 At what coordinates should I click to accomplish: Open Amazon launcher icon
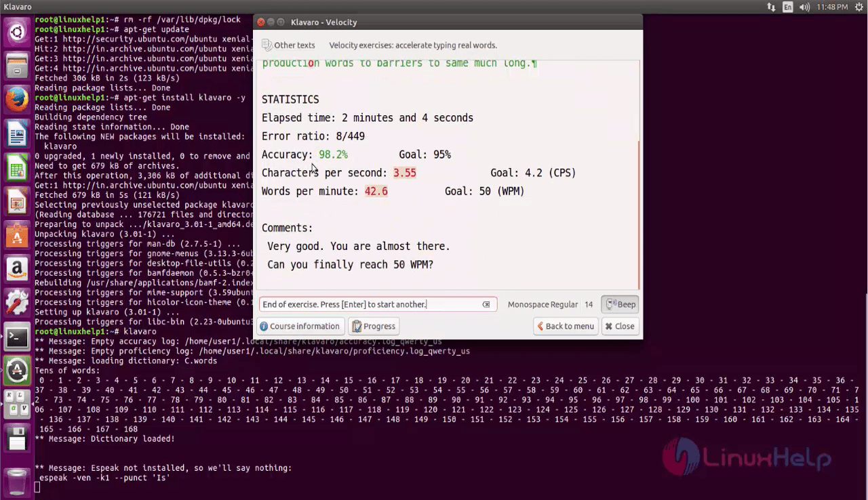click(17, 269)
